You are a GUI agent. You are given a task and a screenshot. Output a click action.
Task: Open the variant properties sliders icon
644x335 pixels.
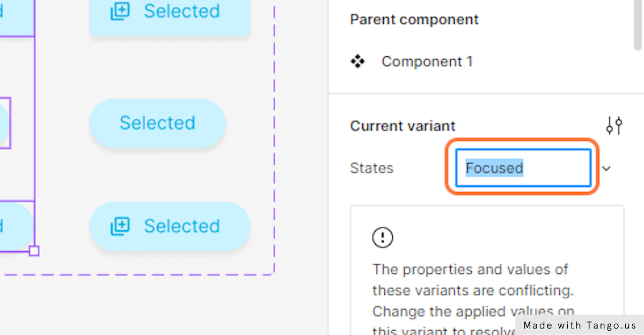coord(614,126)
